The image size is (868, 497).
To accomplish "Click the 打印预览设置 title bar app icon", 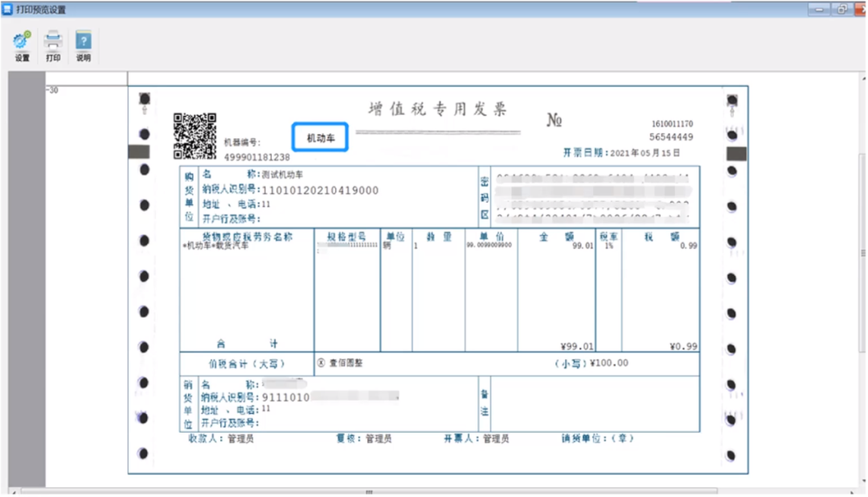I will click(7, 10).
